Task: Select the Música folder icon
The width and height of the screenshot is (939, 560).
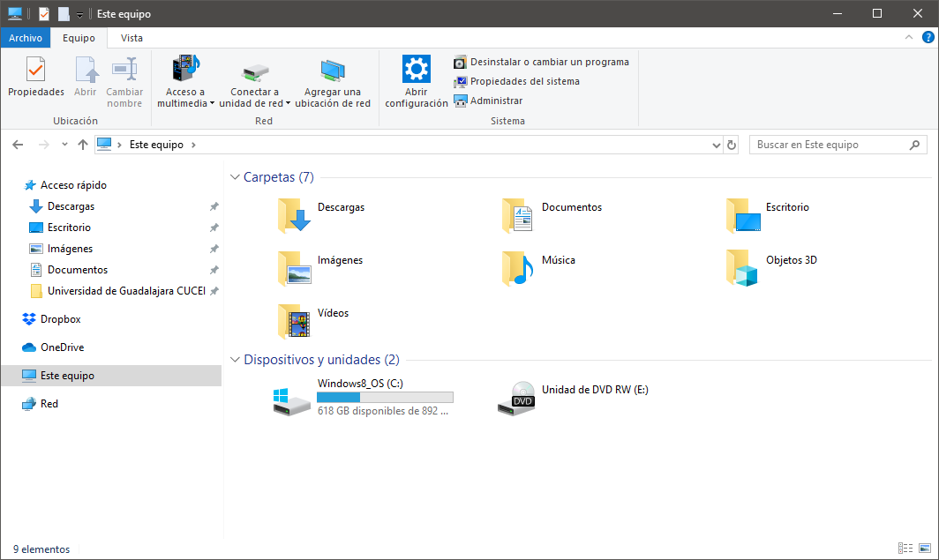Action: [x=517, y=268]
